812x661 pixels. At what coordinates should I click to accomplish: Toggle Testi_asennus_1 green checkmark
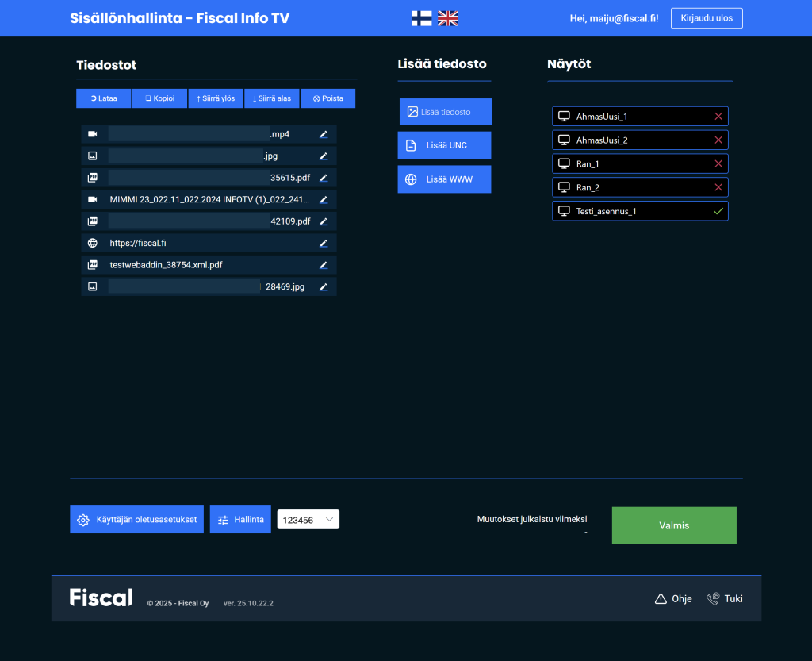pos(718,211)
